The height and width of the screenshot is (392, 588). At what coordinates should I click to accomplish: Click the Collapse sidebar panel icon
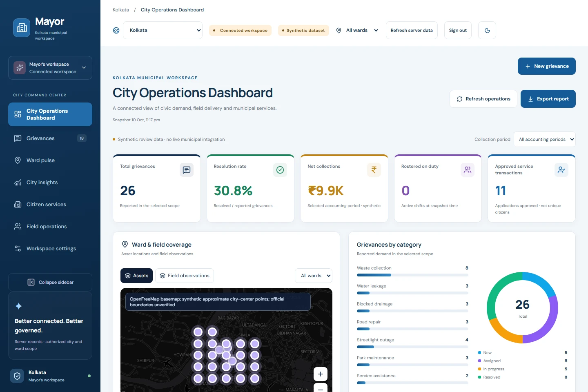point(31,282)
